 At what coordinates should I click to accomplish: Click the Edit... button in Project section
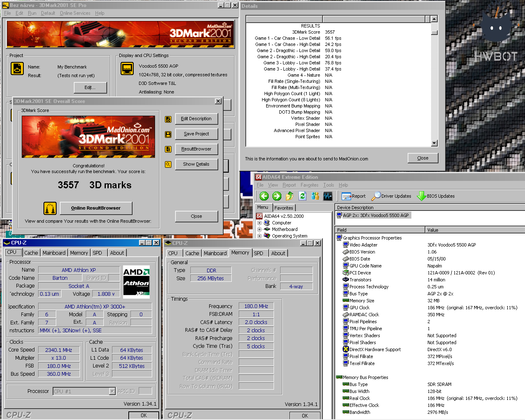click(x=90, y=88)
